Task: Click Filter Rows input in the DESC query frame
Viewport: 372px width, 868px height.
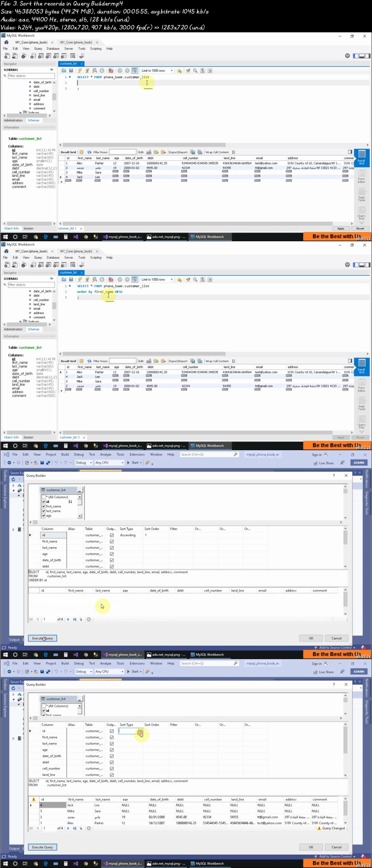Action: (122, 361)
